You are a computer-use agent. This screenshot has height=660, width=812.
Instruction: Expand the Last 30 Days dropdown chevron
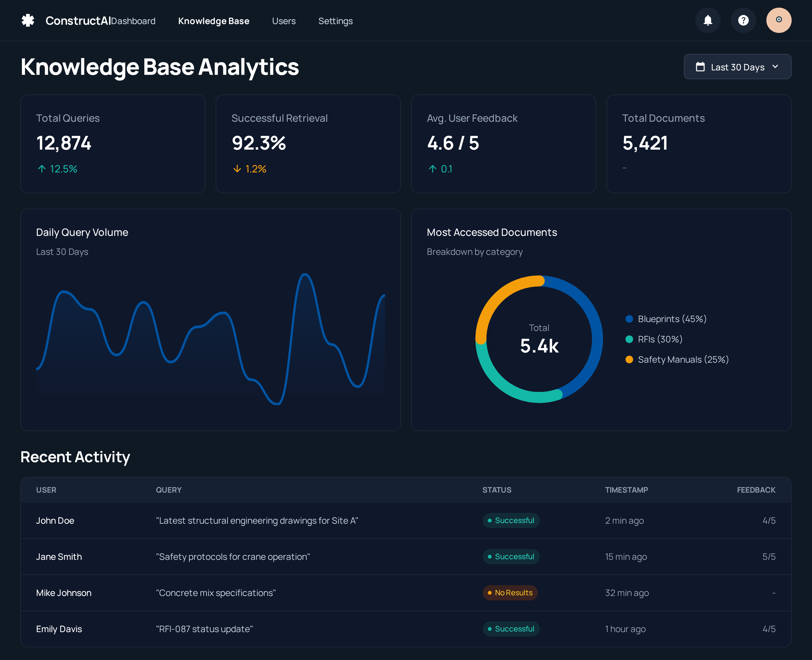click(x=775, y=67)
